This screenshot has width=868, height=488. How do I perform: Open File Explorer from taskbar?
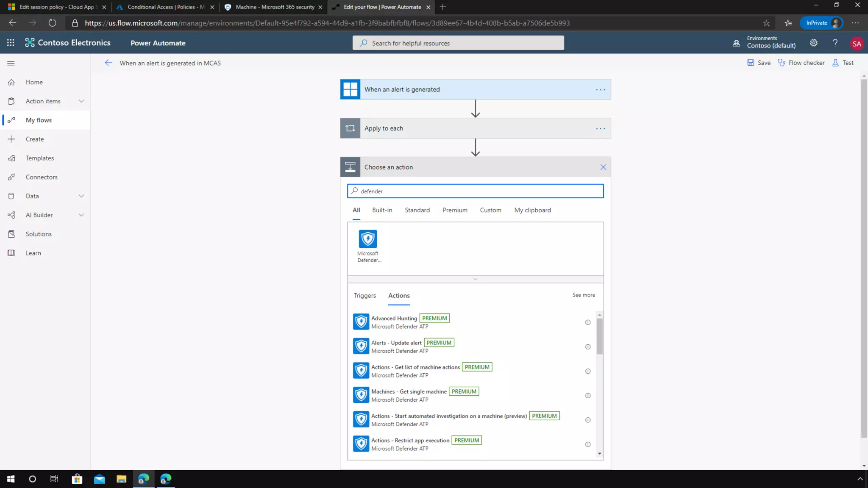[121, 479]
